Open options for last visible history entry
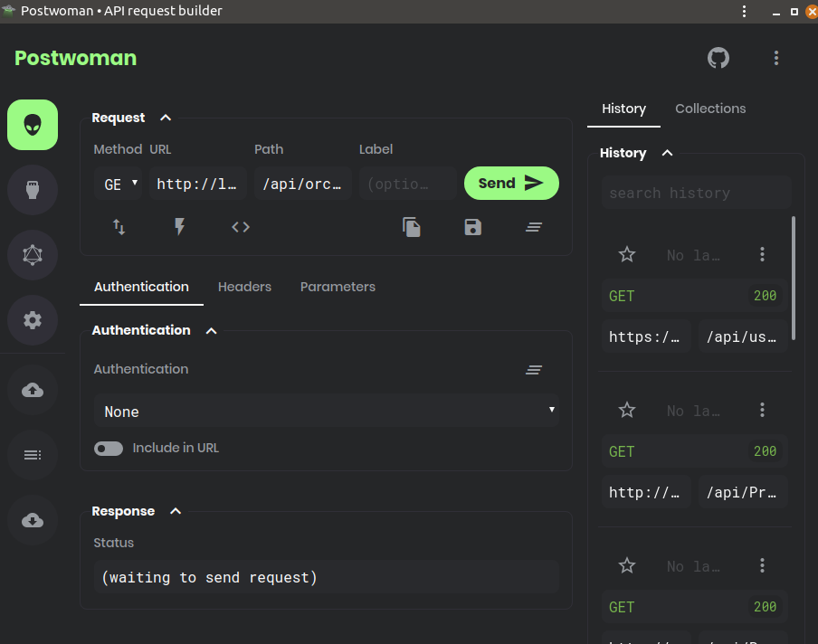 point(762,566)
